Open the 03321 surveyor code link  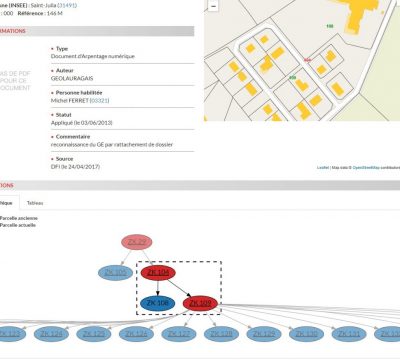click(x=100, y=100)
